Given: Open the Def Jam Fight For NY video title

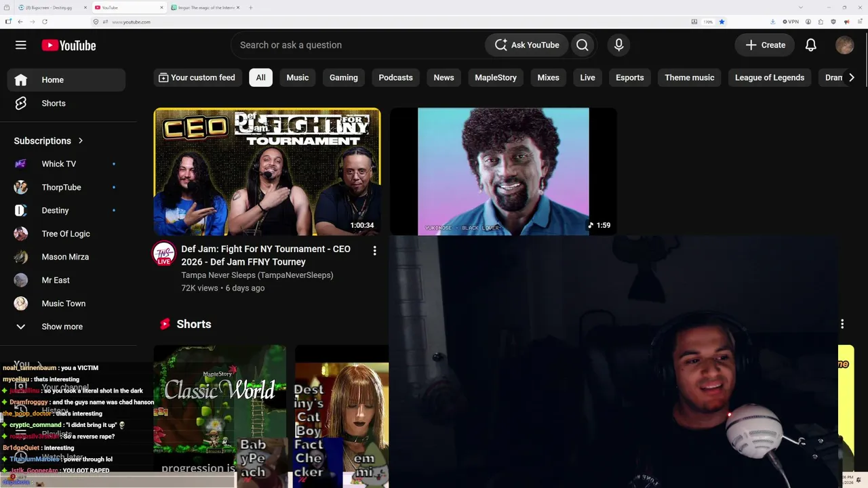Looking at the screenshot, I should (266, 256).
